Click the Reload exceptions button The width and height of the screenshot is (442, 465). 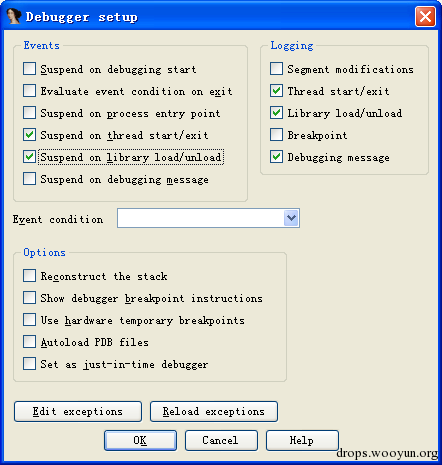click(214, 411)
